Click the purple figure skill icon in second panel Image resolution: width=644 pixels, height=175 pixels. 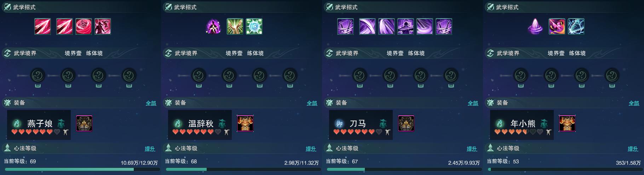(213, 27)
